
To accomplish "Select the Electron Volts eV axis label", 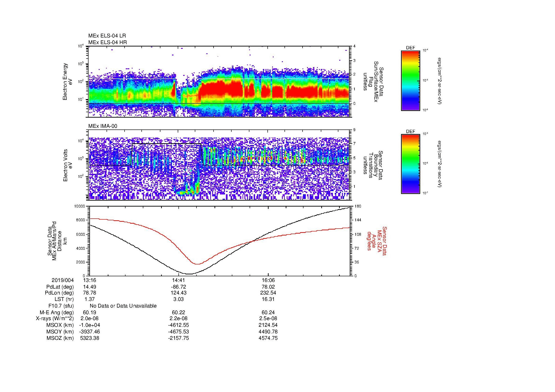I will [68, 165].
